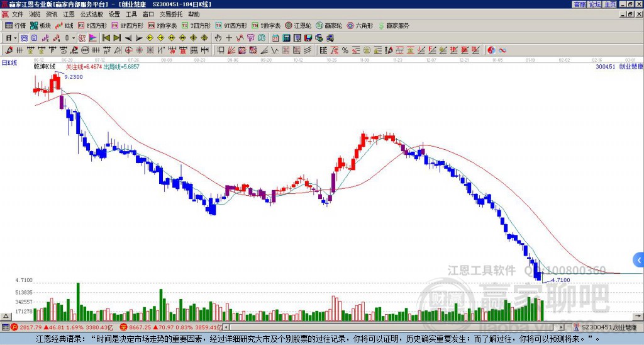Image resolution: width=644 pixels, height=345 pixels.
Task: Click the 关注线=6.4674 value text
Action: pyautogui.click(x=84, y=66)
